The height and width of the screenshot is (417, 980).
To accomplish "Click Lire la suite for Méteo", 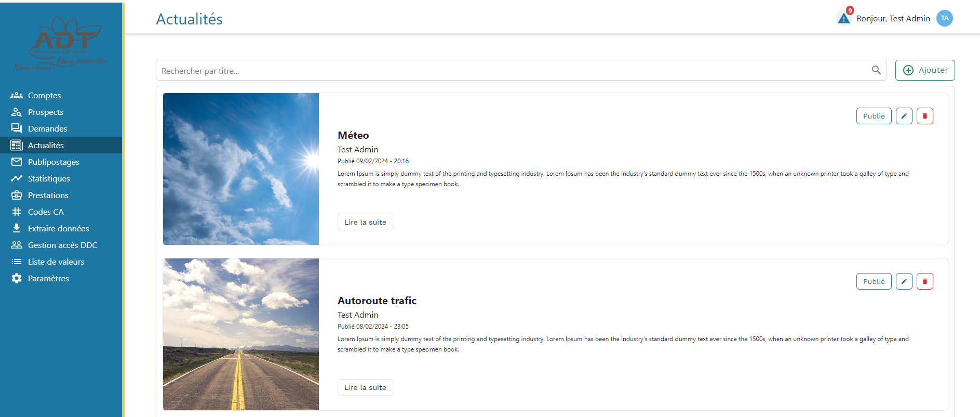I will (365, 222).
